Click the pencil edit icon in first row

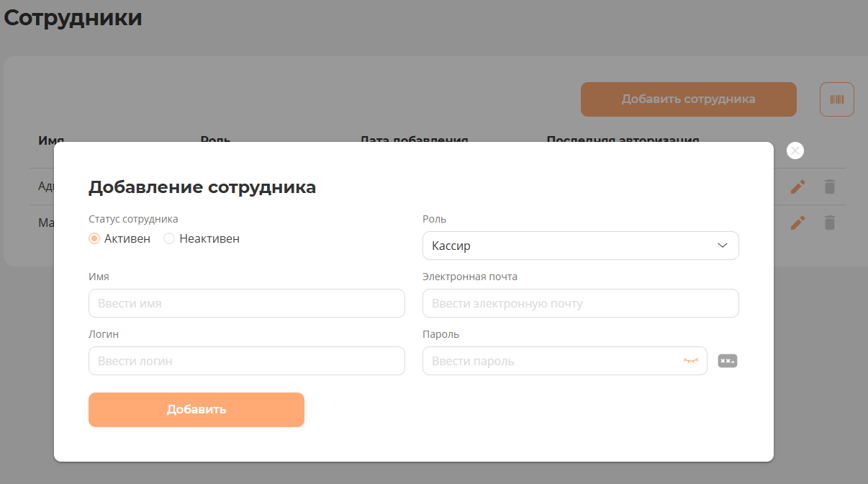797,187
